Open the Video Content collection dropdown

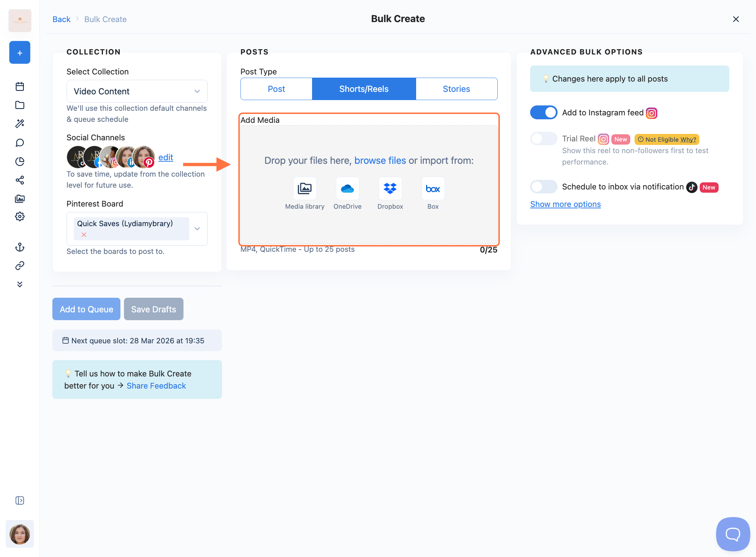point(137,91)
